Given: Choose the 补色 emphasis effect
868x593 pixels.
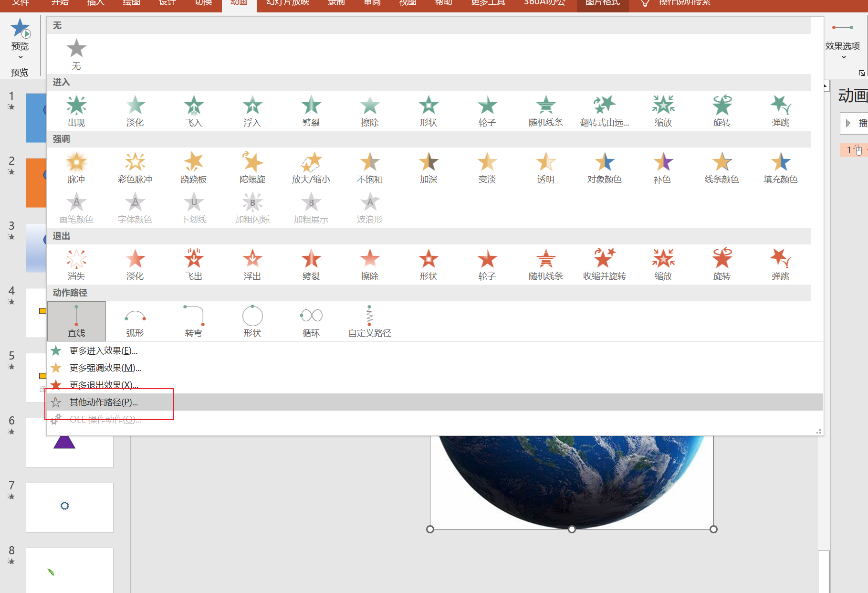Looking at the screenshot, I should 663,168.
